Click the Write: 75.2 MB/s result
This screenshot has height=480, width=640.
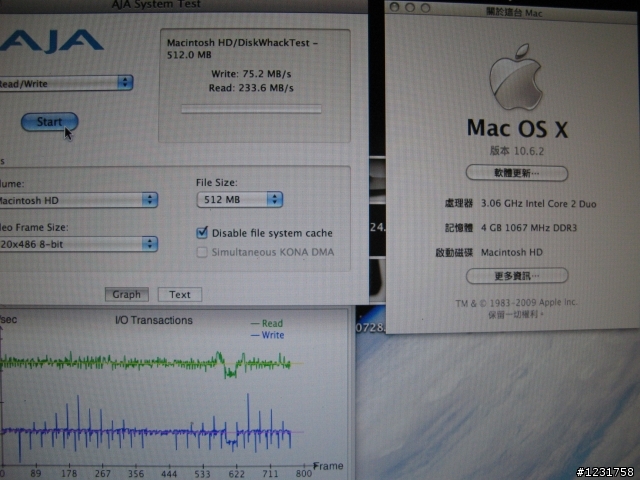pos(251,74)
